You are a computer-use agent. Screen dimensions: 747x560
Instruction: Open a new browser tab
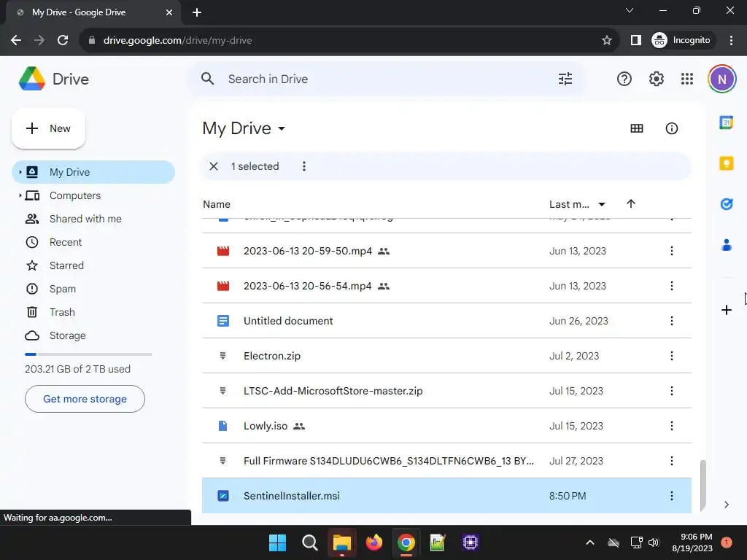pyautogui.click(x=197, y=12)
